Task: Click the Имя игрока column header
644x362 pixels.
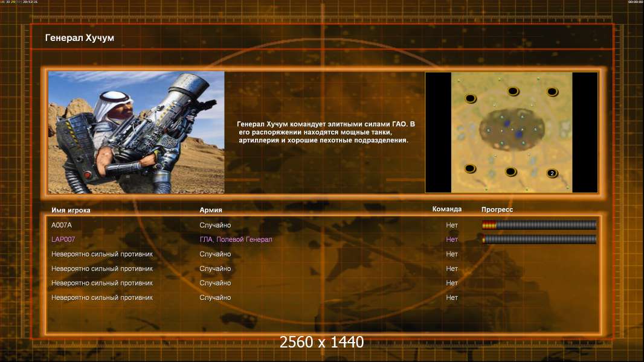Action: 71,210
